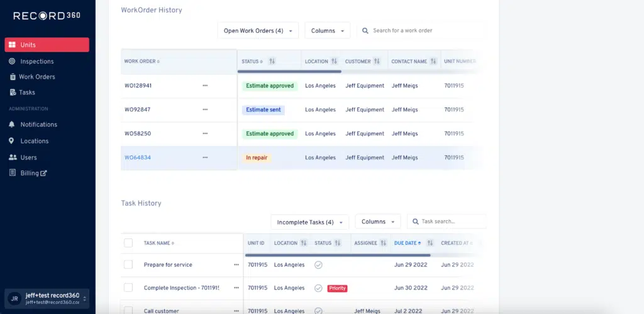Click the horizontal scrollbar under WorkOrder History header
The height and width of the screenshot is (314, 644).
[x=290, y=72]
